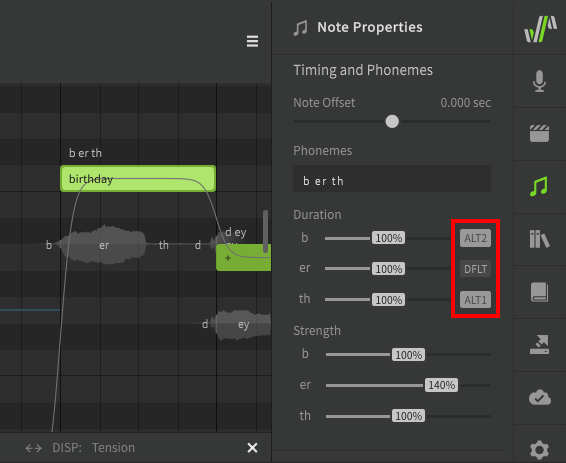The height and width of the screenshot is (463, 566).
Task: Toggle ALT2 alternate for phoneme b
Action: [x=475, y=238]
